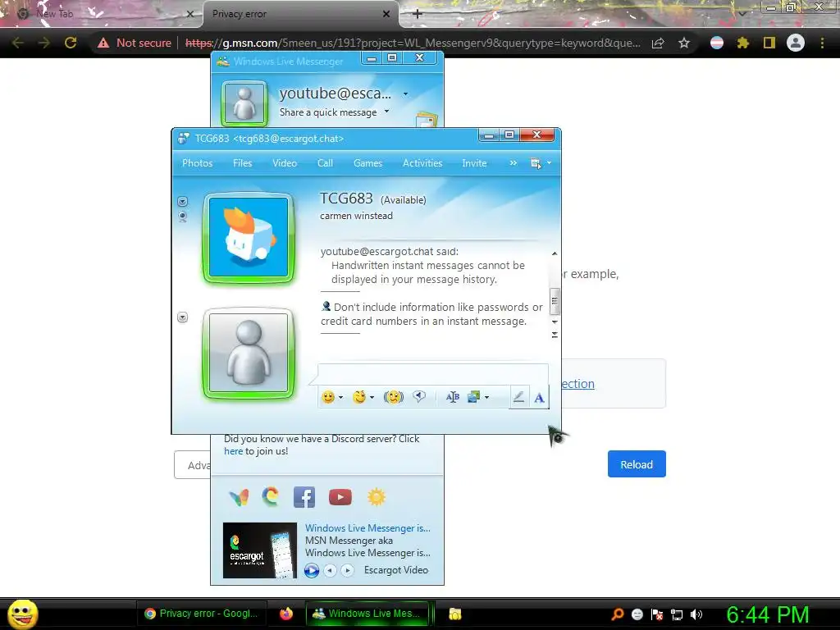This screenshot has height=630, width=840.
Task: Open the YouTube tab icon
Action: click(340, 497)
